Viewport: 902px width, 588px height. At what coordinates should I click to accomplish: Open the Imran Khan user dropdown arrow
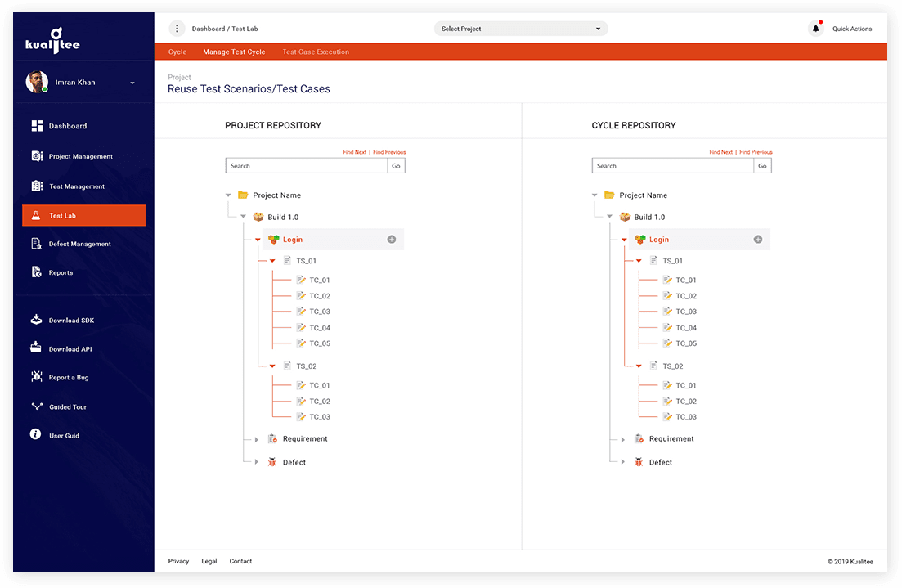132,83
